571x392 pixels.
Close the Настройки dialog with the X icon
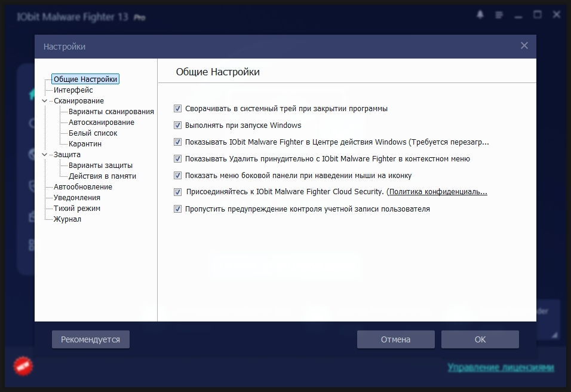pos(524,46)
